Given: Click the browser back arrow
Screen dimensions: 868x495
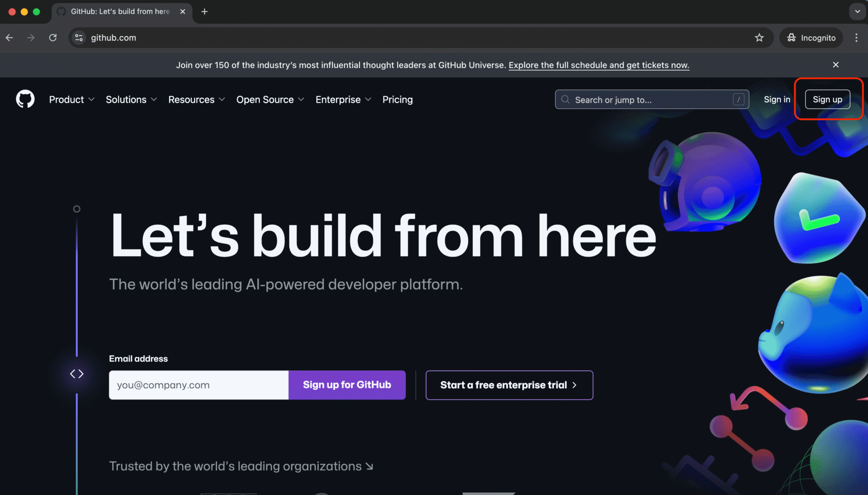Looking at the screenshot, I should point(9,38).
